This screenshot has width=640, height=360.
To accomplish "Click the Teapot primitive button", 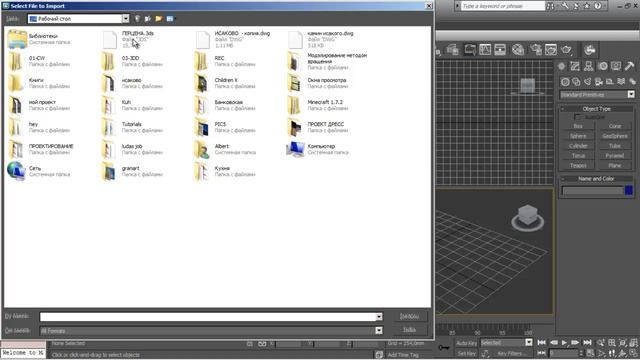I will point(578,165).
